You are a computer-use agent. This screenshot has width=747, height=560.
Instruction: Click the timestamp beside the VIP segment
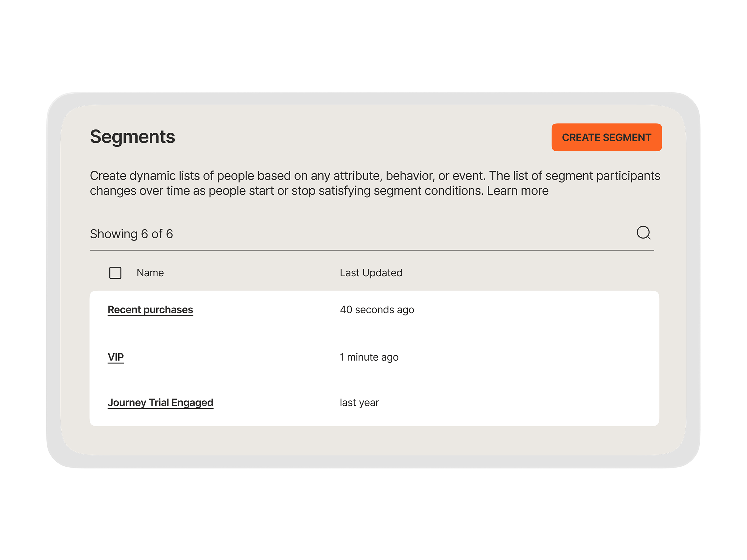tap(369, 357)
